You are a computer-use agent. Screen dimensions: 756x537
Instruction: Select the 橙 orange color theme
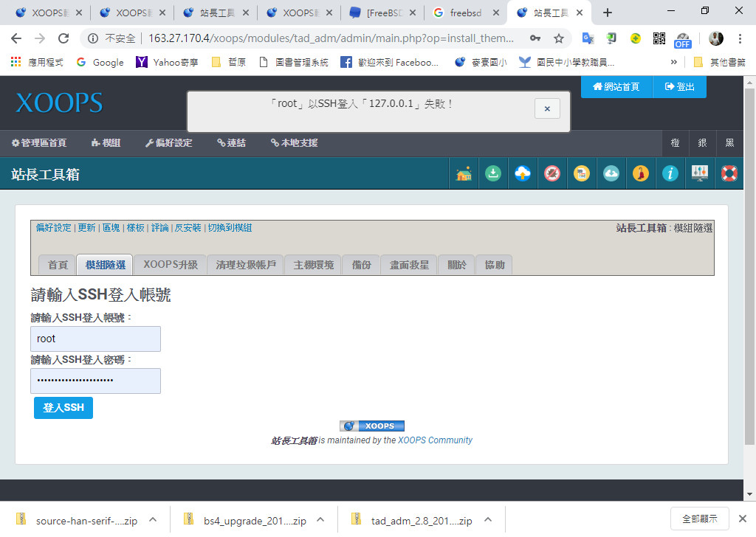(675, 143)
